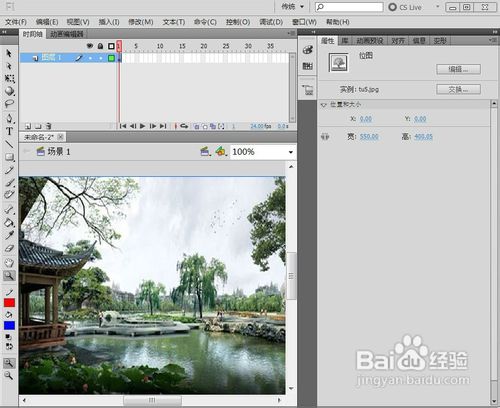The height and width of the screenshot is (408, 500).
Task: Toggle lock dot for layer 1
Action: (x=101, y=58)
